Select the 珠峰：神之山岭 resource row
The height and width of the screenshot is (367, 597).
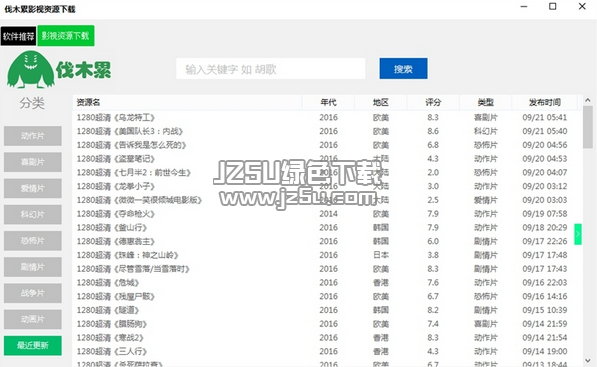tap(327, 255)
